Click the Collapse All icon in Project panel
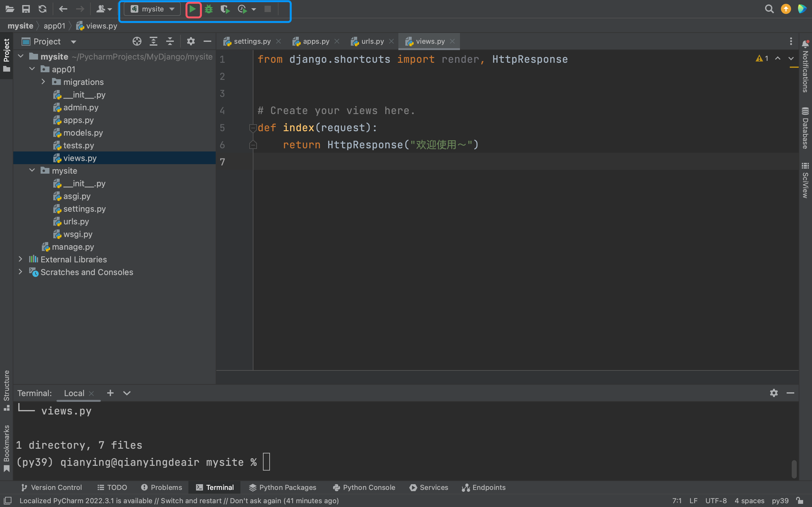The image size is (812, 507). 170,41
